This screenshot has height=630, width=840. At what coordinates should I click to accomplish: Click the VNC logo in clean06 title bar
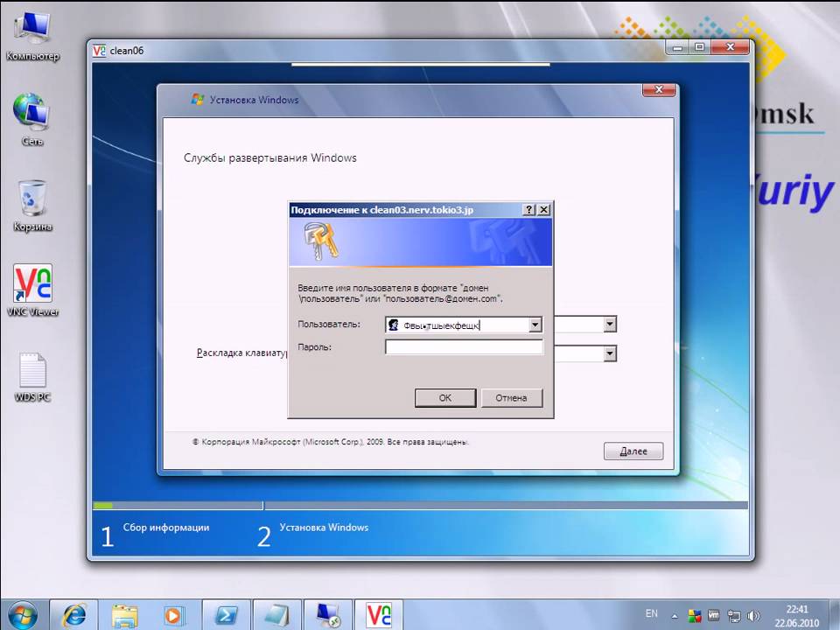point(99,51)
